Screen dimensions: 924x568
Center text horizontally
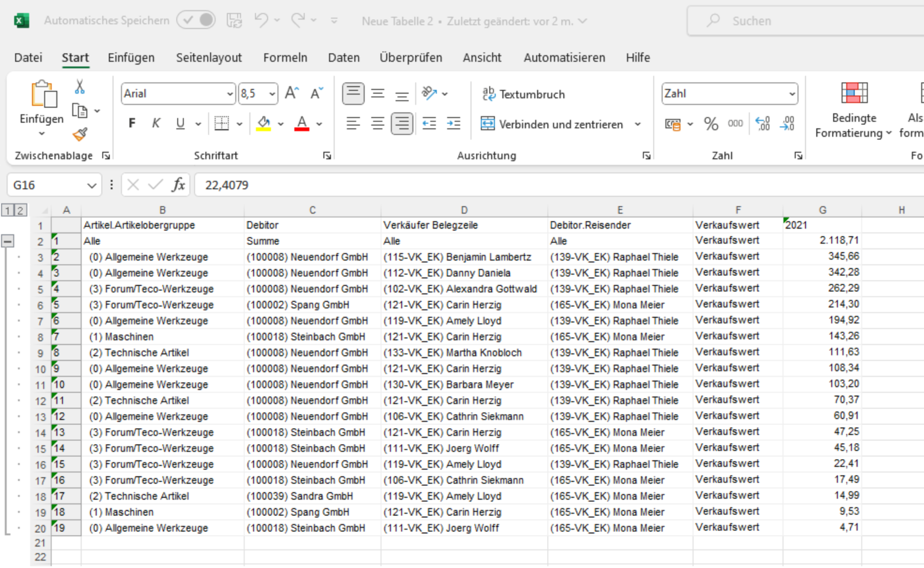tap(378, 124)
